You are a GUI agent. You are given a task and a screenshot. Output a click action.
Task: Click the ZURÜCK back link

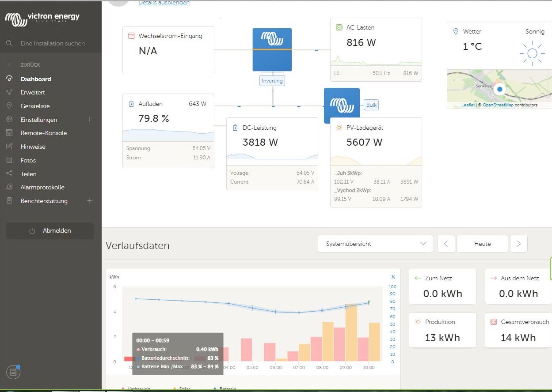point(30,65)
